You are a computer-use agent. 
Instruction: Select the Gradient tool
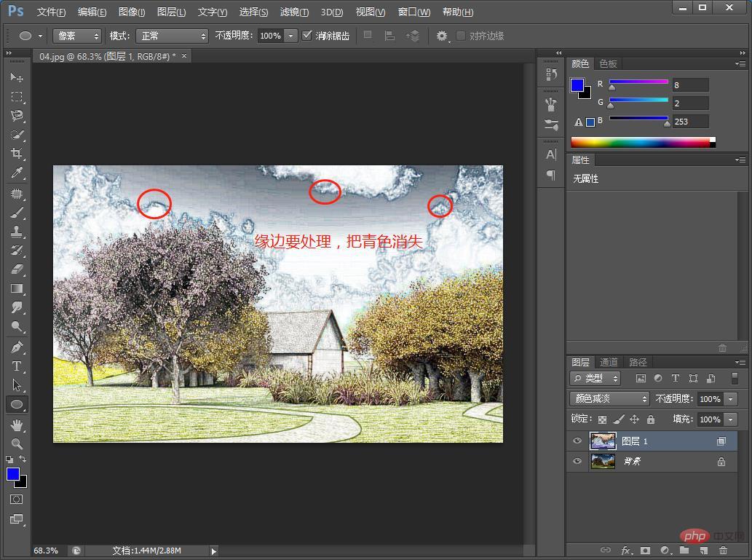pyautogui.click(x=17, y=289)
